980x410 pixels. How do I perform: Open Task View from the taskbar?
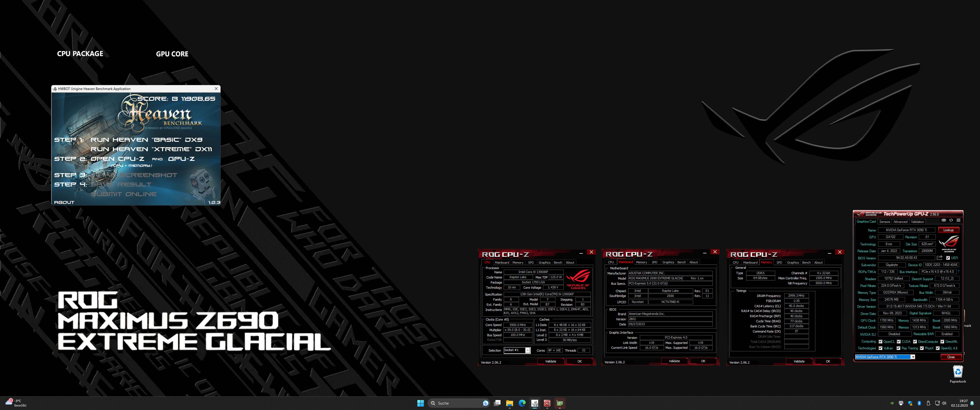pyautogui.click(x=497, y=403)
